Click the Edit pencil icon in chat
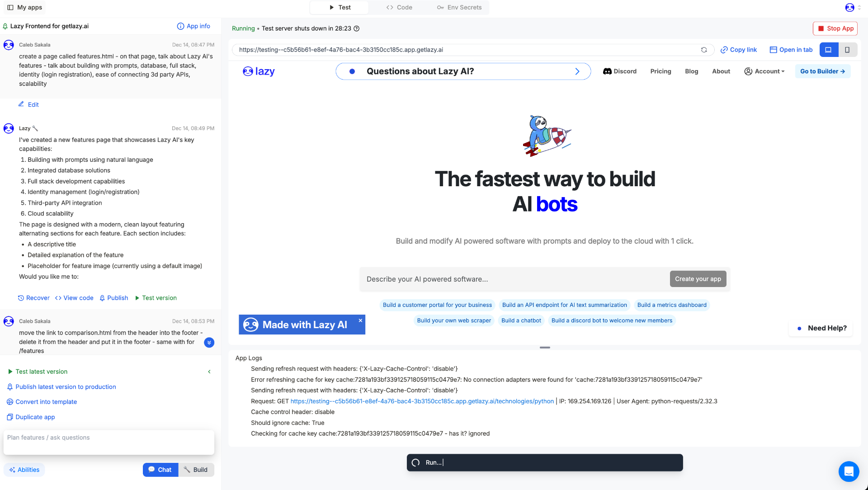This screenshot has height=490, width=868. tap(21, 104)
